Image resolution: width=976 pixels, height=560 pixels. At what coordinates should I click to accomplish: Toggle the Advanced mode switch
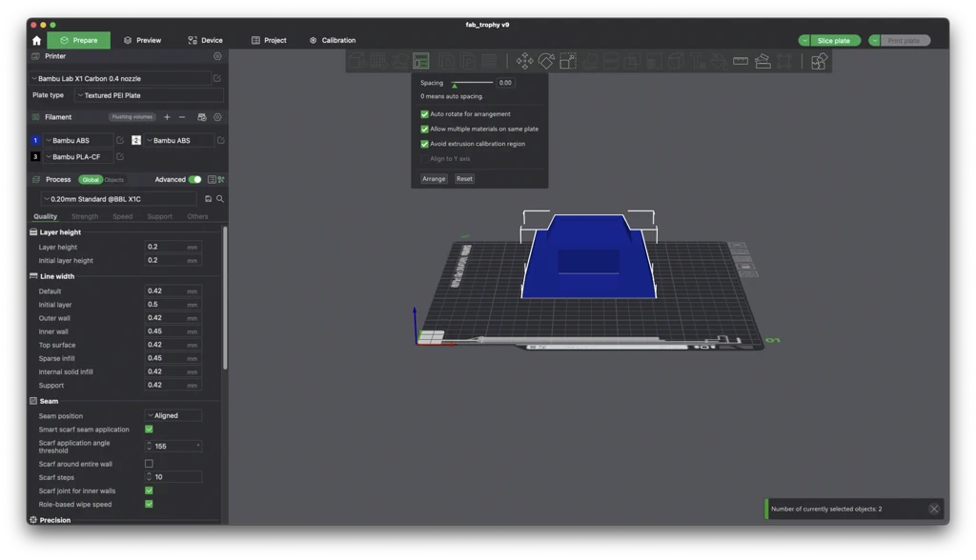click(x=194, y=180)
